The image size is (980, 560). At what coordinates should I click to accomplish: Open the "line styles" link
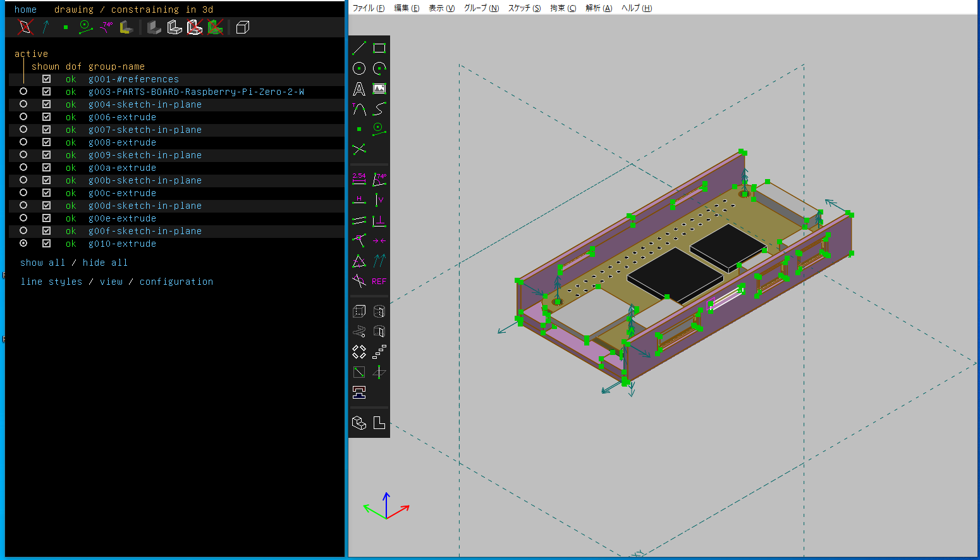pyautogui.click(x=51, y=282)
